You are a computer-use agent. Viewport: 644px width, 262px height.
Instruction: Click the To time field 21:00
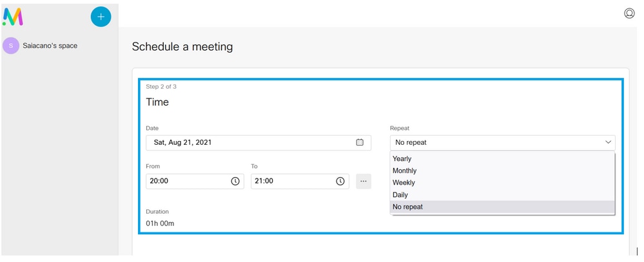coord(292,182)
